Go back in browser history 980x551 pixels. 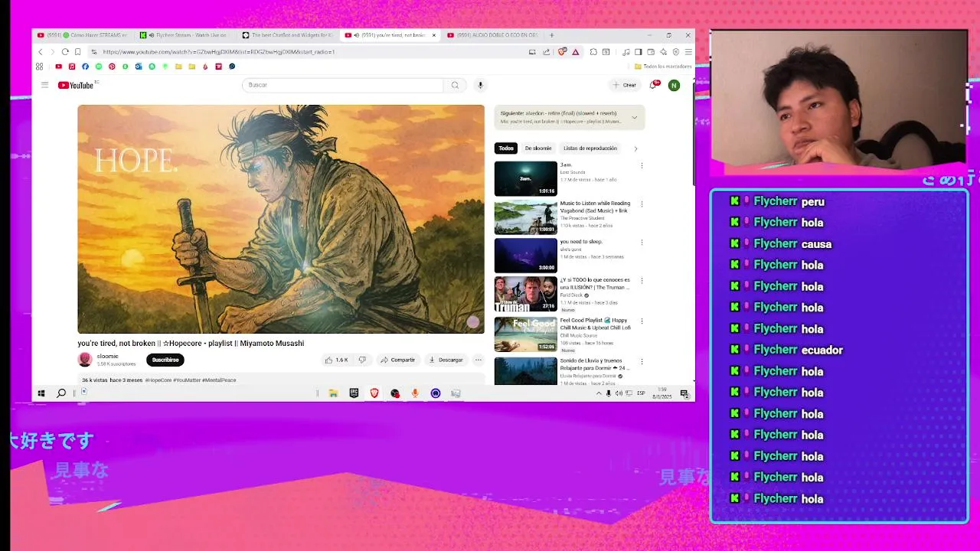point(41,52)
